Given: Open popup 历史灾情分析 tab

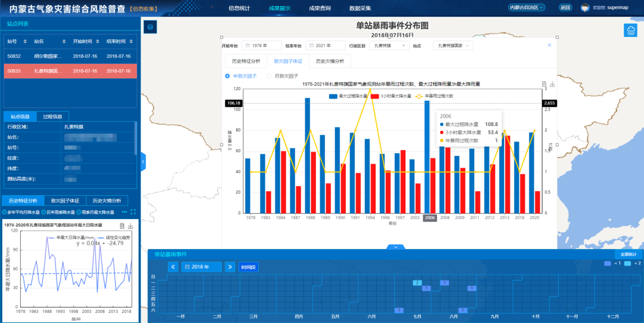Looking at the screenshot, I should coord(330,61).
